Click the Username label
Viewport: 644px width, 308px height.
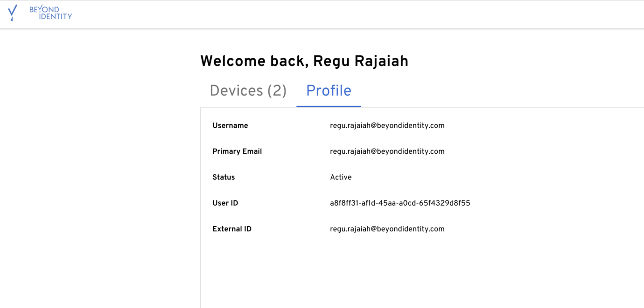(230, 126)
